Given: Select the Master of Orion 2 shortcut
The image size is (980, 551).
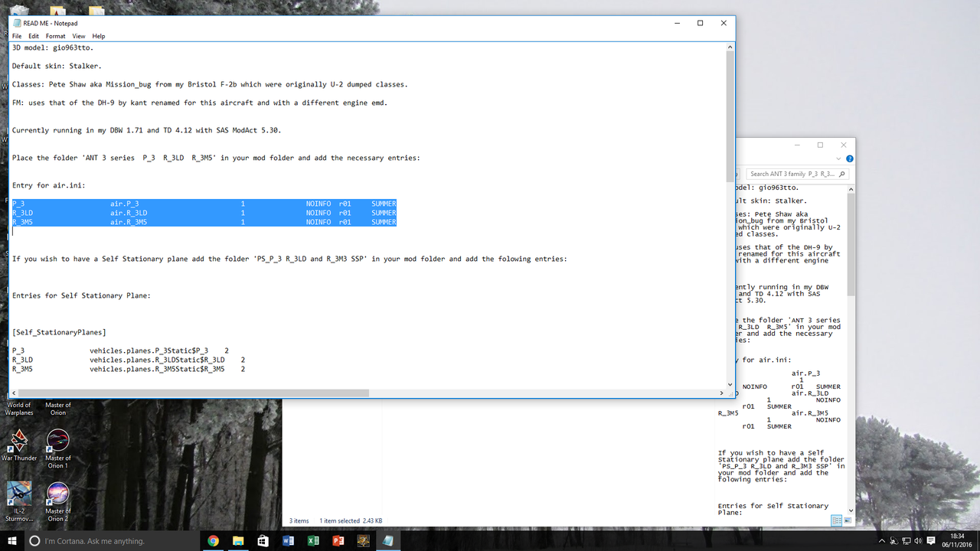Looking at the screenshot, I should [x=58, y=501].
